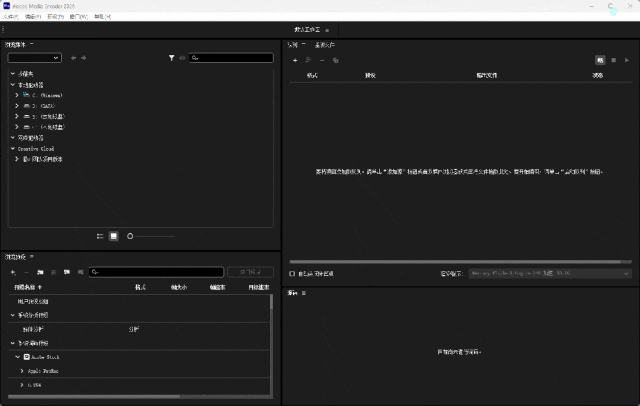Start the queue with the play button
Image resolution: width=640 pixels, height=406 pixels.
[627, 60]
